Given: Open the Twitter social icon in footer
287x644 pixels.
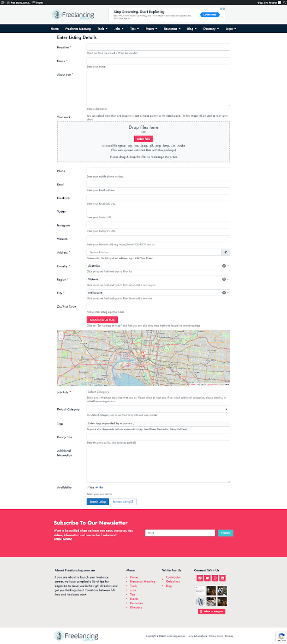Looking at the screenshot, I should tap(207, 578).
